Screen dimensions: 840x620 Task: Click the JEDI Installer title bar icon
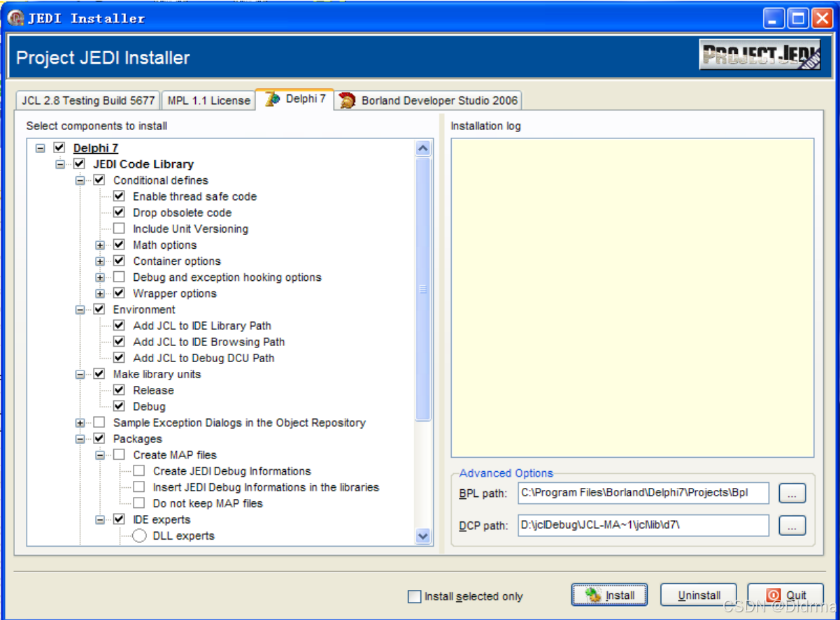point(15,18)
